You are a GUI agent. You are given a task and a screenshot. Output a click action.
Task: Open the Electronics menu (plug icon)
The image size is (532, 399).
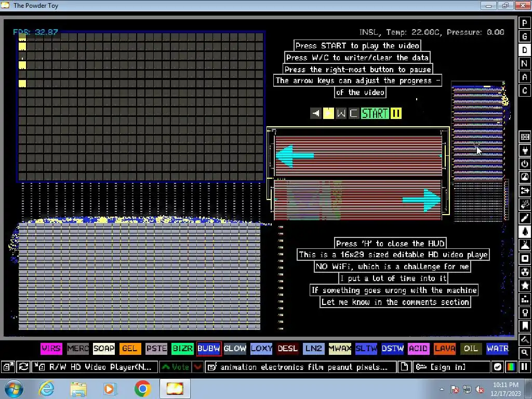click(525, 150)
